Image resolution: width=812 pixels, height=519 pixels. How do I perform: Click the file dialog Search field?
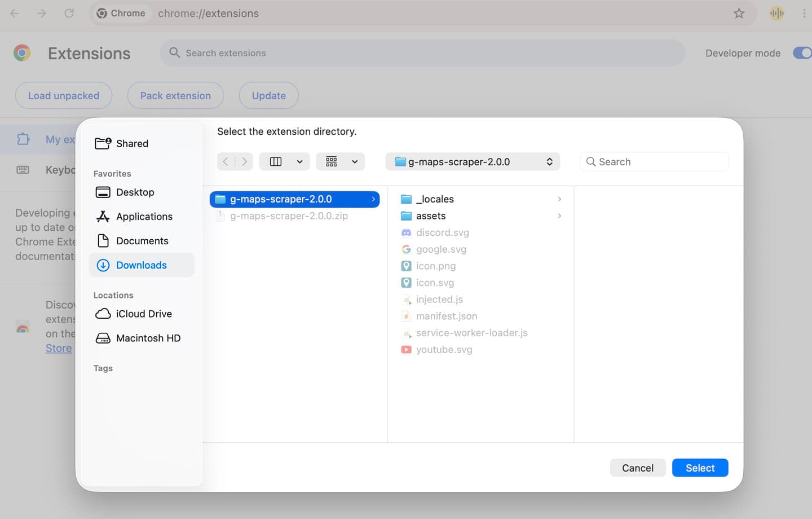(654, 162)
